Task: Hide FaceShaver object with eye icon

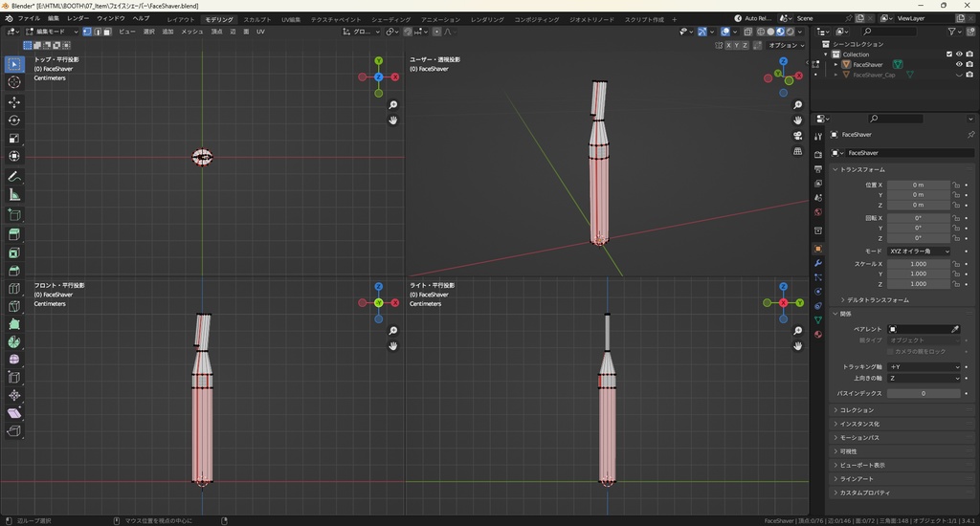Action: 959,64
